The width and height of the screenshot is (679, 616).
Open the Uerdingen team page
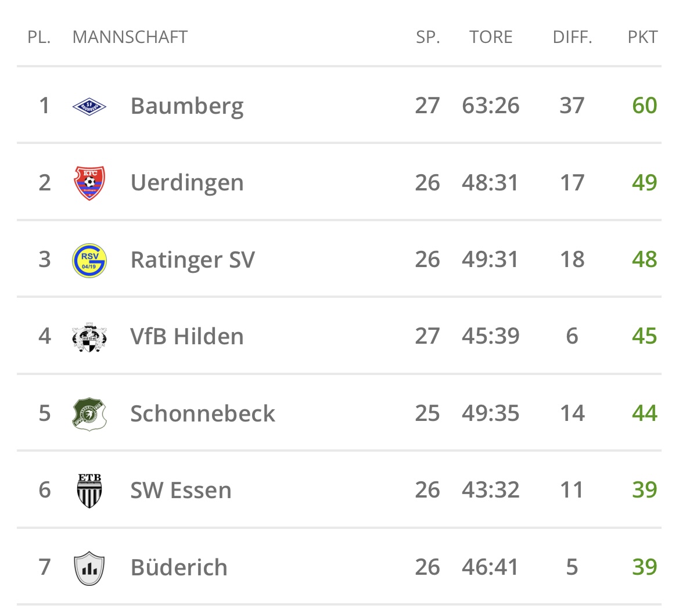(x=187, y=183)
